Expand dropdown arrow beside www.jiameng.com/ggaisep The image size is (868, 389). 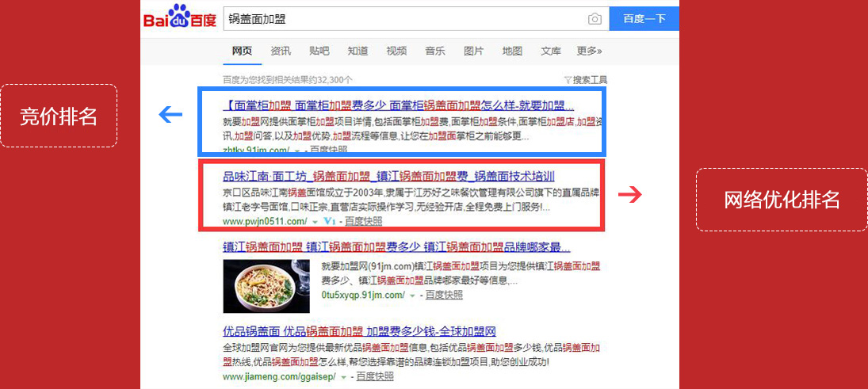344,377
